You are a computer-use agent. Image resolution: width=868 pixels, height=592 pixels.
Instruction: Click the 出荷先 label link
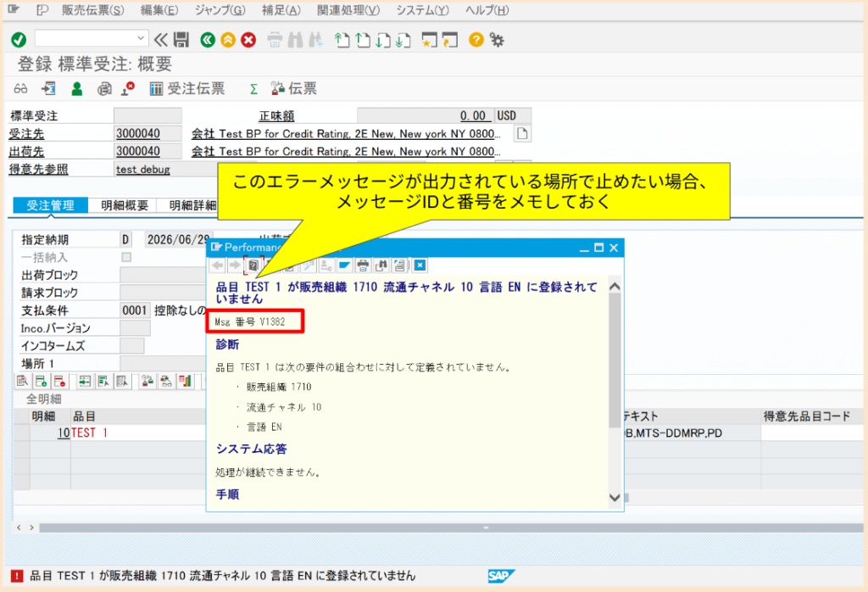pos(26,151)
